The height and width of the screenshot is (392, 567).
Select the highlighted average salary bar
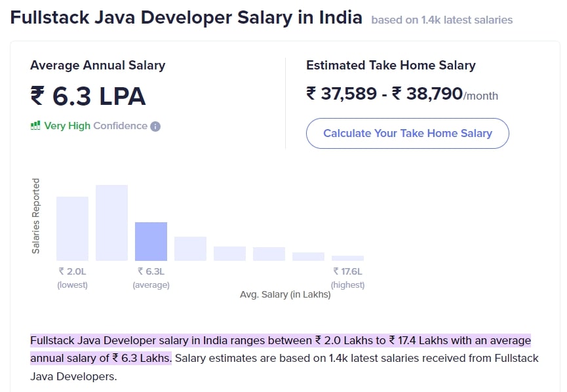coord(151,243)
